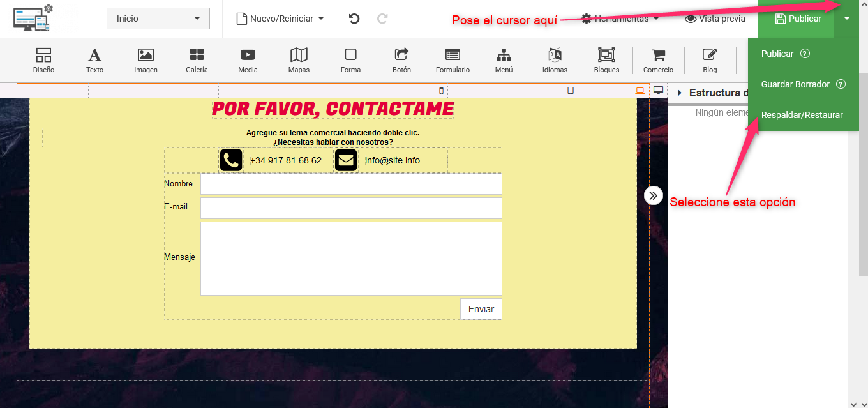Open the Bloques tool
Image resolution: width=868 pixels, height=408 pixels.
tap(606, 61)
